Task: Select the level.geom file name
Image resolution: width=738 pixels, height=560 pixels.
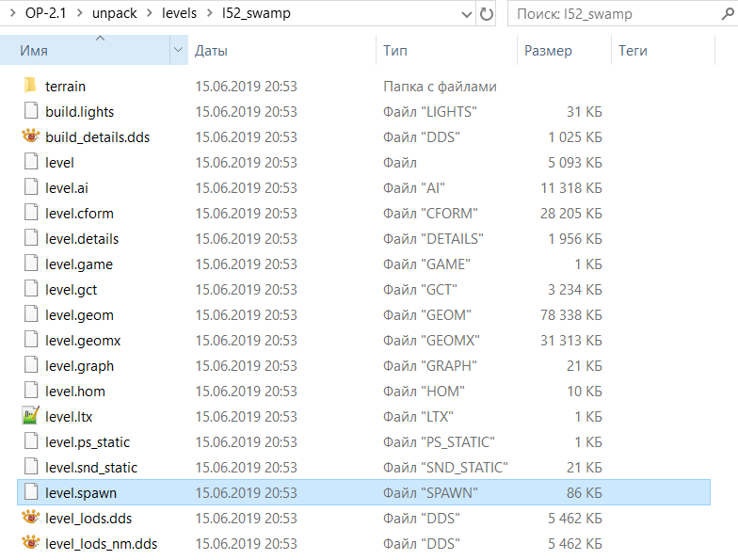Action: (79, 314)
